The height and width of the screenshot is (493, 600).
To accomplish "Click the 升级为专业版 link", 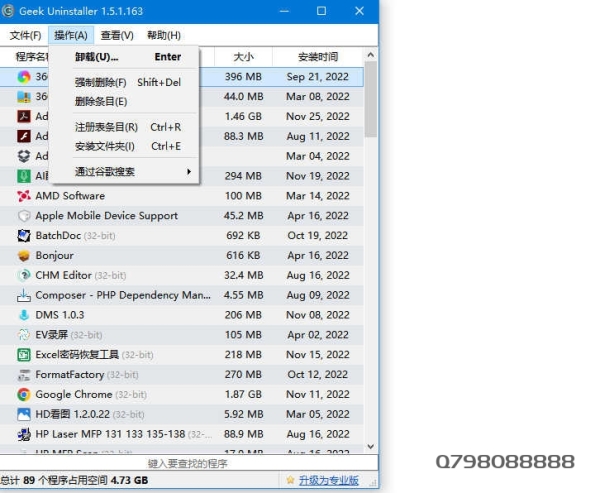I will [329, 480].
